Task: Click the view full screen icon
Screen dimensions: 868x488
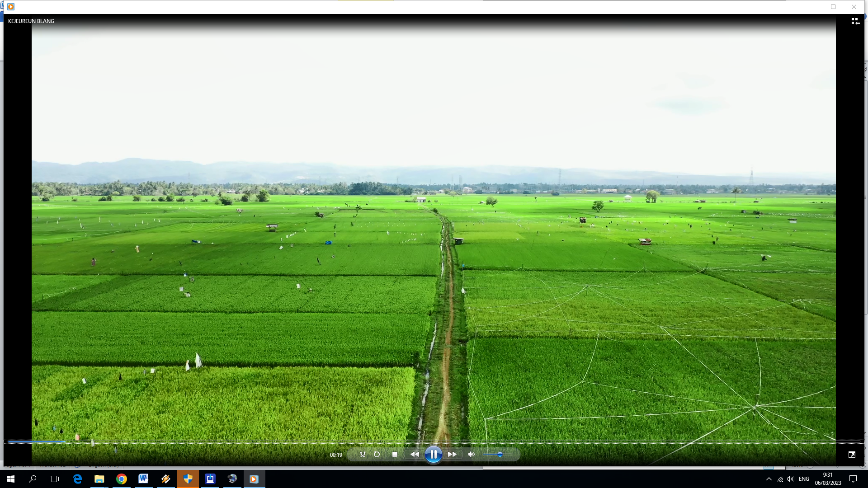Action: (x=852, y=455)
